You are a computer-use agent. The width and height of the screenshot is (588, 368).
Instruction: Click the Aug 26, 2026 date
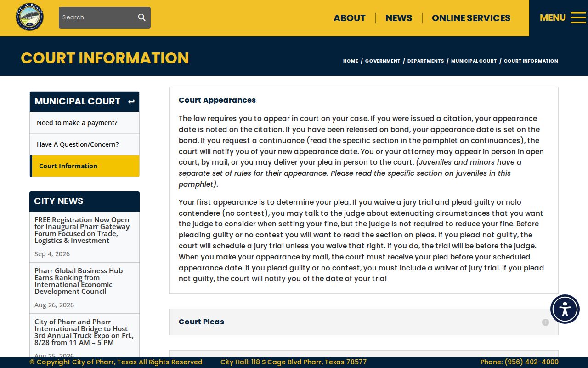point(54,305)
